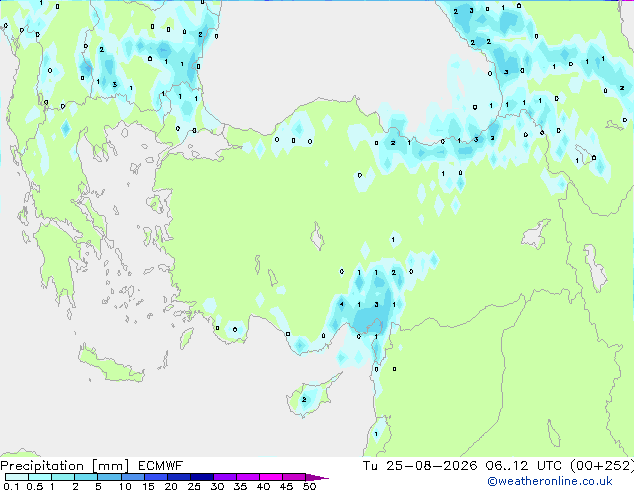The height and width of the screenshot is (490, 634).
Task: Click the "[mm]" unit label
Action: coord(110,466)
